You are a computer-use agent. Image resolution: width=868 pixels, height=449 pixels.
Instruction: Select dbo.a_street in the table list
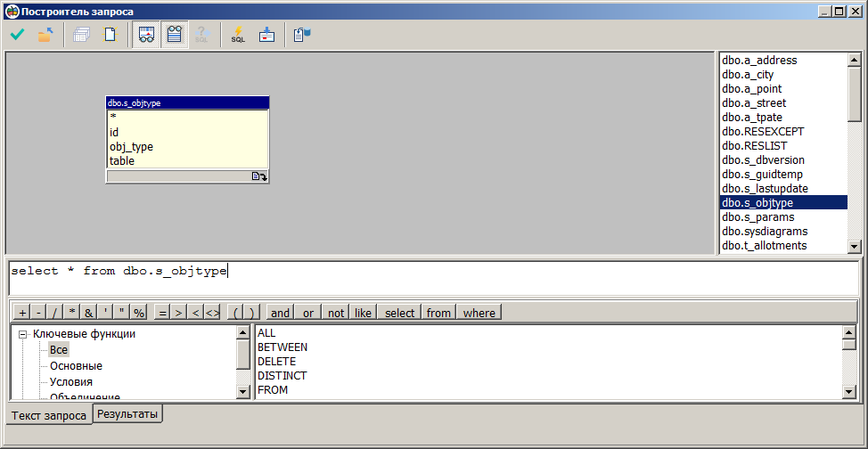coord(753,103)
